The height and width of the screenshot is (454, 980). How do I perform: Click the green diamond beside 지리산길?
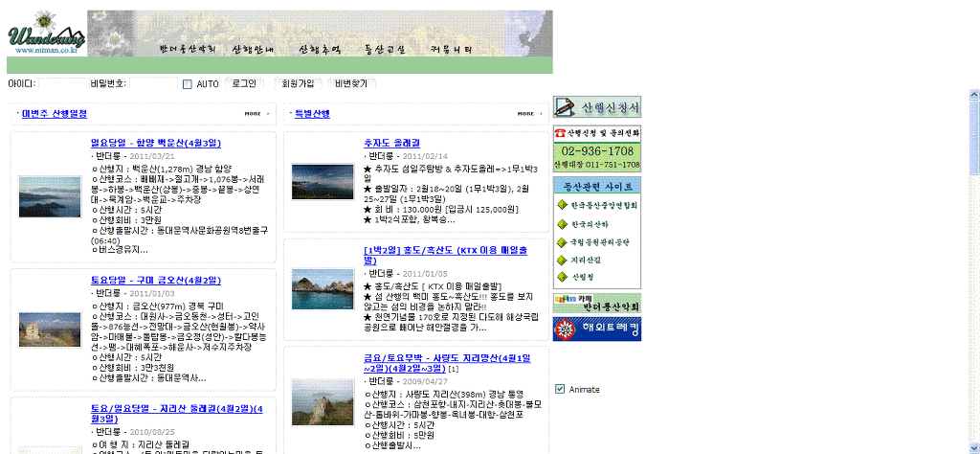pos(562,261)
